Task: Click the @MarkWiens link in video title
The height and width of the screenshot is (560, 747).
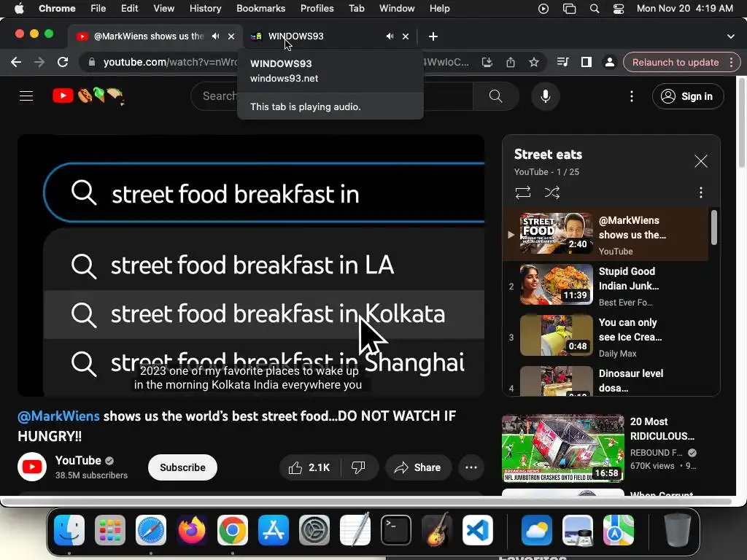Action: (x=58, y=416)
